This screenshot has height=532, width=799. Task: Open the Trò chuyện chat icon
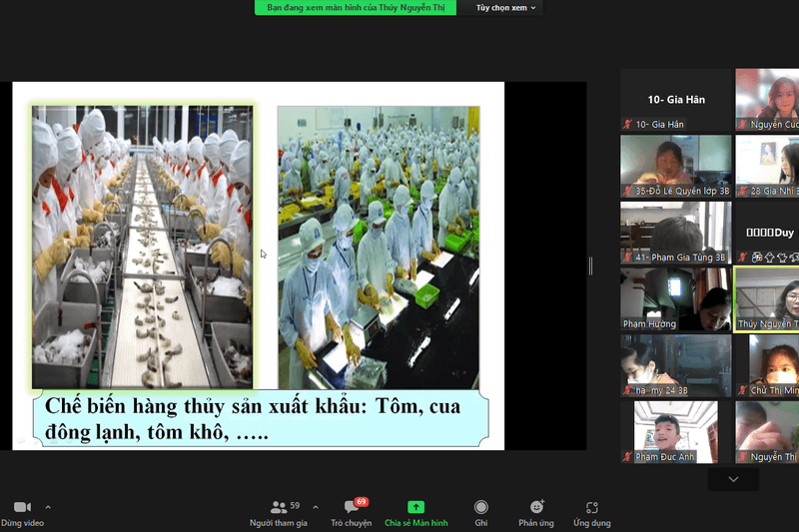pos(352,507)
